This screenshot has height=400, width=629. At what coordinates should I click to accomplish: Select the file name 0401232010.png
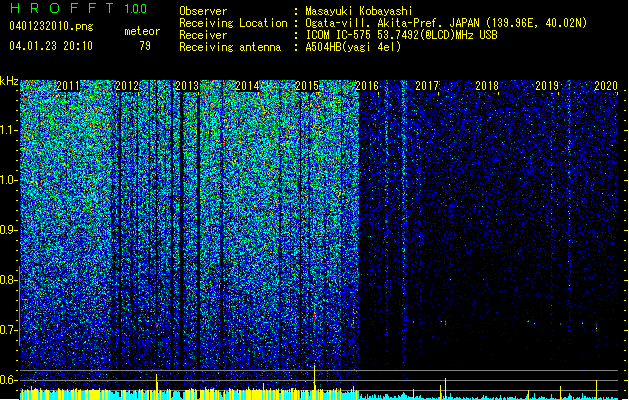coord(51,26)
